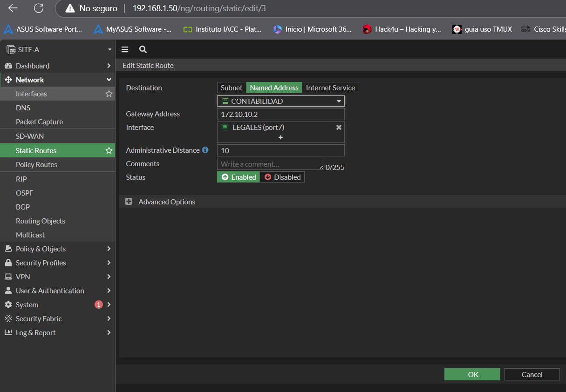Remove LEGALES (port7) interface with X
Viewport: 566px width, 392px height.
coord(339,127)
